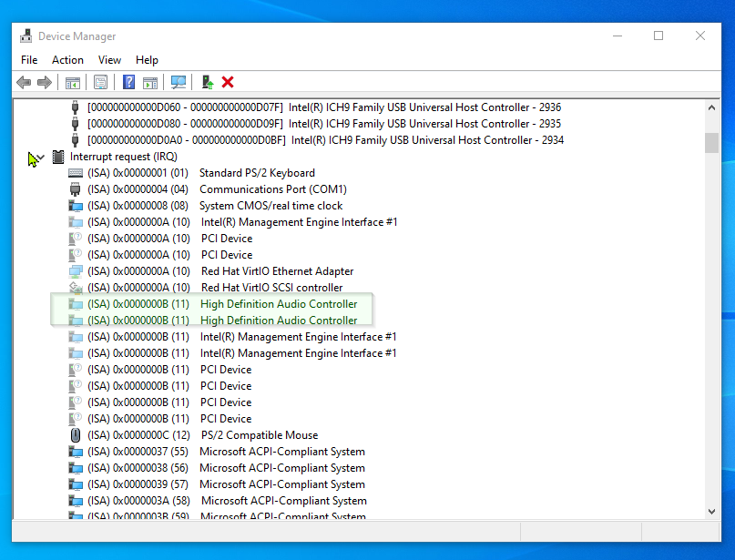Select Red Hat VirtIO SCSI controller entry

[215, 288]
